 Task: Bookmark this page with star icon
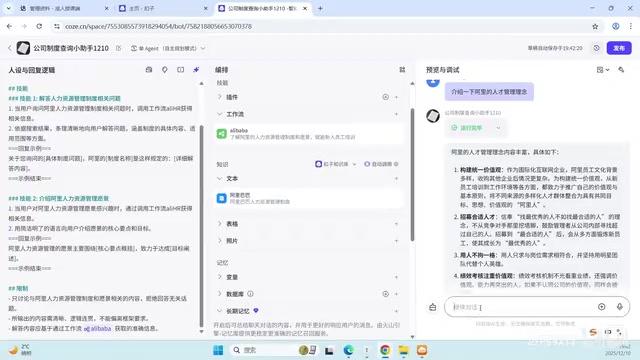tap(595, 26)
